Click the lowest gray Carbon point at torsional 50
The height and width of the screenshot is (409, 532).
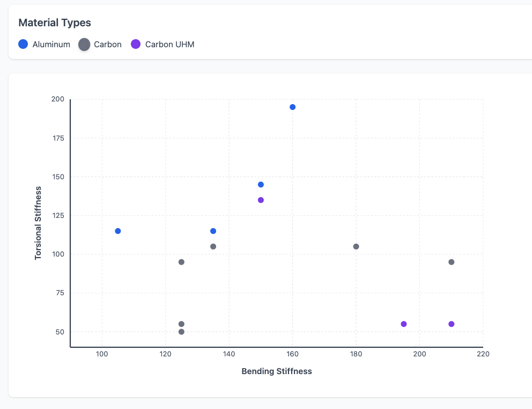181,332
